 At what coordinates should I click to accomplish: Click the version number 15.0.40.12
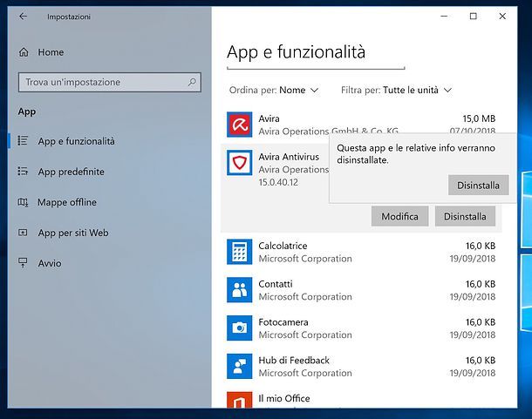tap(278, 182)
